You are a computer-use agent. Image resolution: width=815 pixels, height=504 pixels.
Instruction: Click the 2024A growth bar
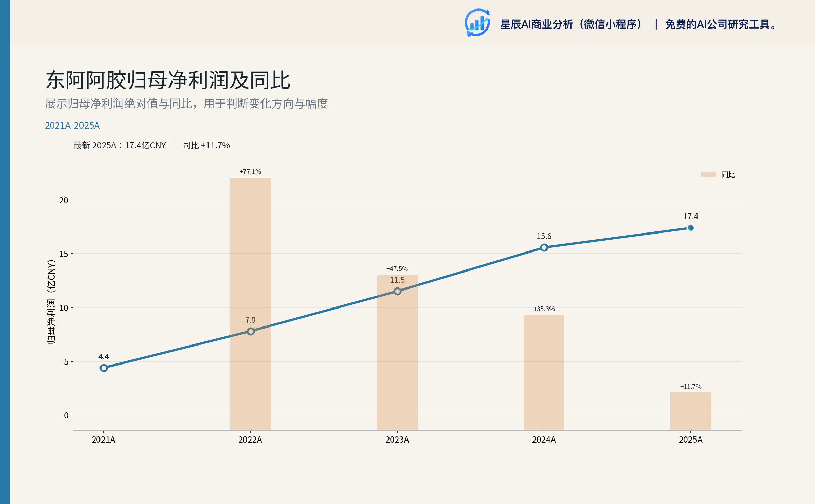[x=544, y=373]
